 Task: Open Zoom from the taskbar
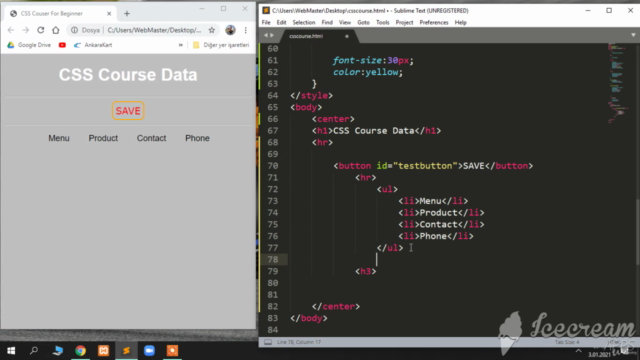pos(149,351)
